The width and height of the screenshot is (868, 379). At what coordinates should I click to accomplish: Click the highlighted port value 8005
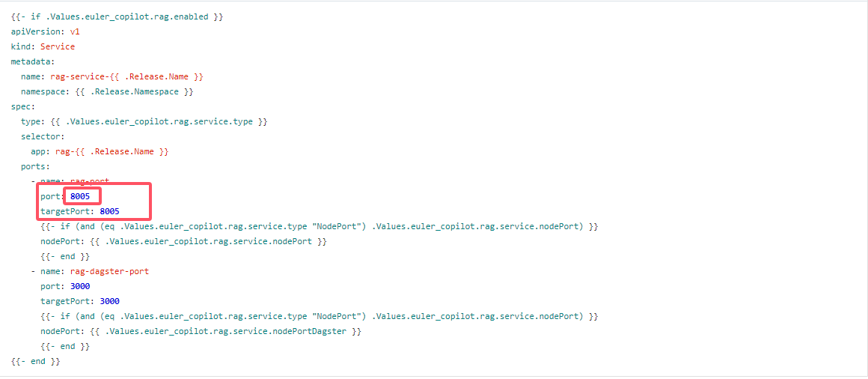80,196
